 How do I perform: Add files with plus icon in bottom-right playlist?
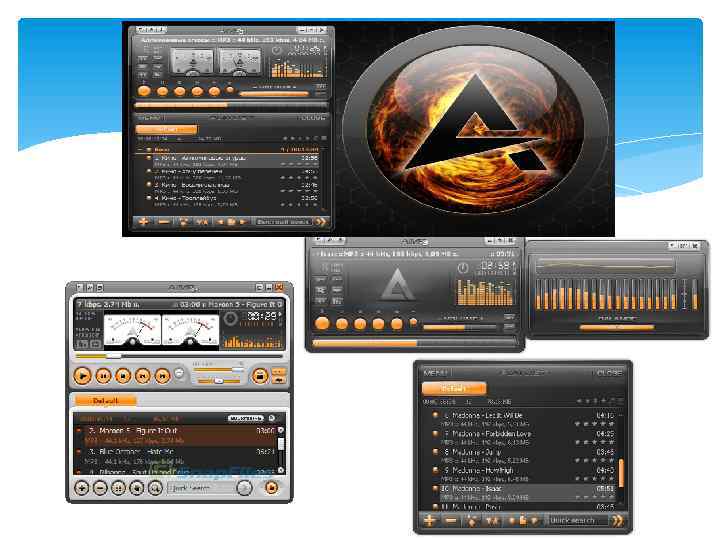click(x=429, y=520)
